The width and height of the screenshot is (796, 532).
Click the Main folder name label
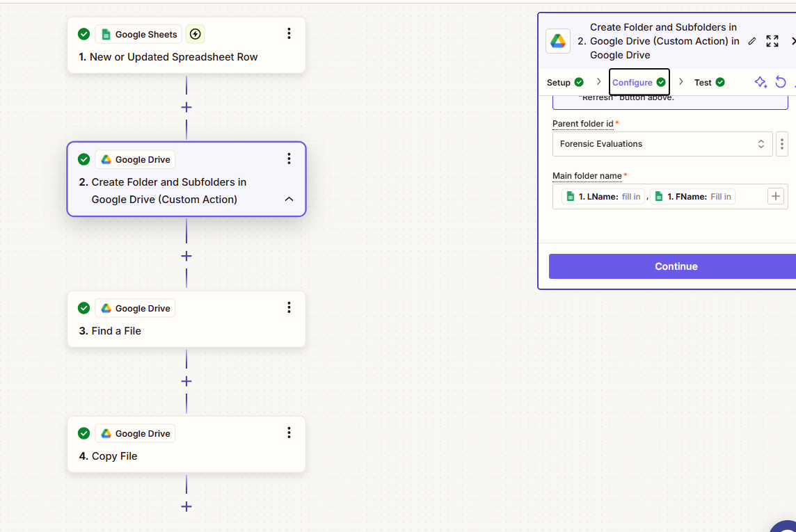pos(587,176)
